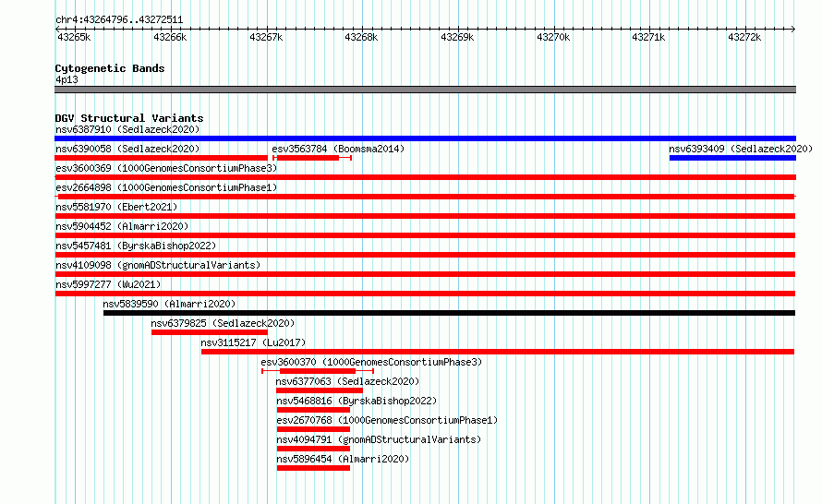Open nsv6393409 (Sedlazeck2020) label
The height and width of the screenshot is (504, 822).
(741, 149)
